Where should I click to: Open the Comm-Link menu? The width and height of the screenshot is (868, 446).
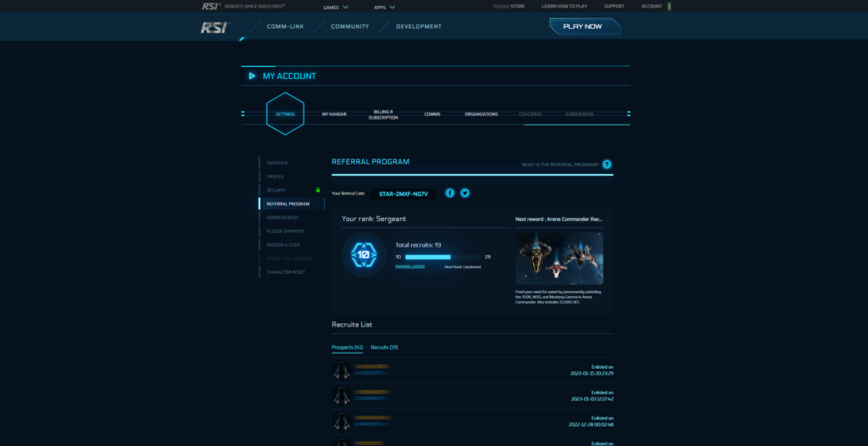285,26
